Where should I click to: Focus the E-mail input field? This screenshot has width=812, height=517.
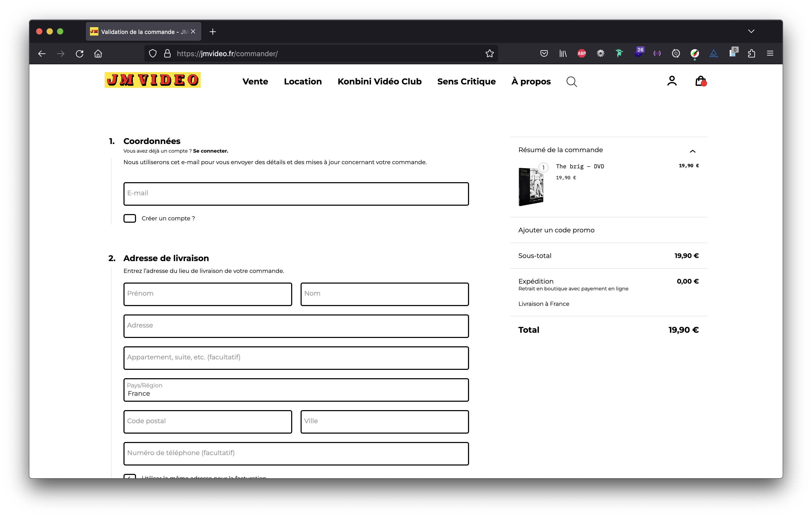(x=296, y=194)
